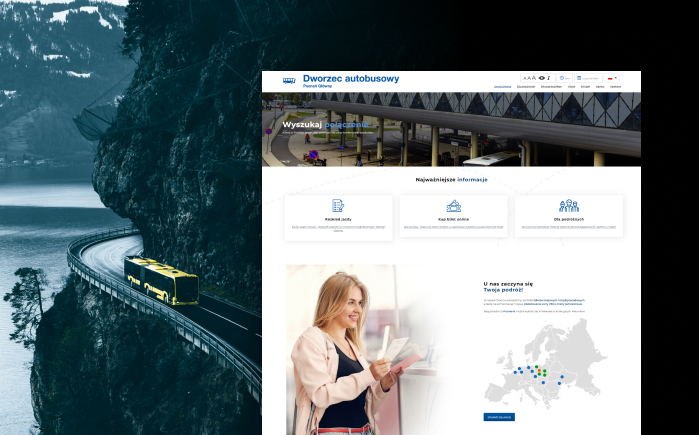Viewport: 699px width, 435px height.
Task: Open the Polish flag language dropdown
Action: tap(612, 77)
